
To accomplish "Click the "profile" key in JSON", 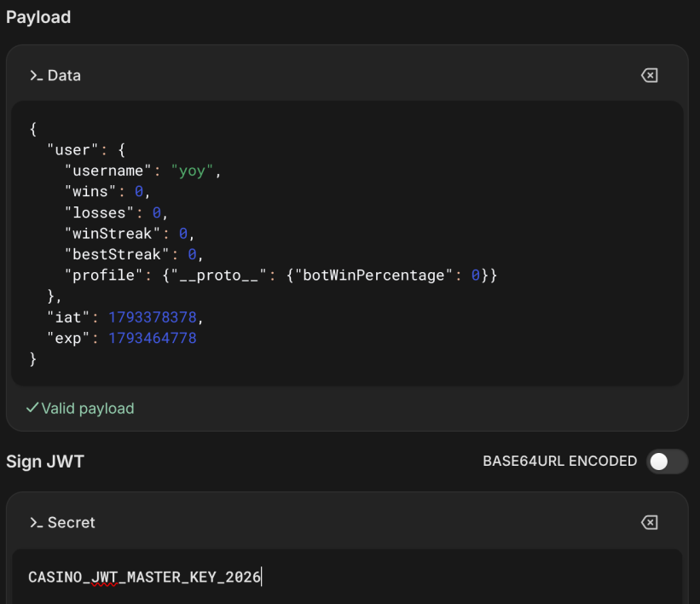I will coord(103,276).
